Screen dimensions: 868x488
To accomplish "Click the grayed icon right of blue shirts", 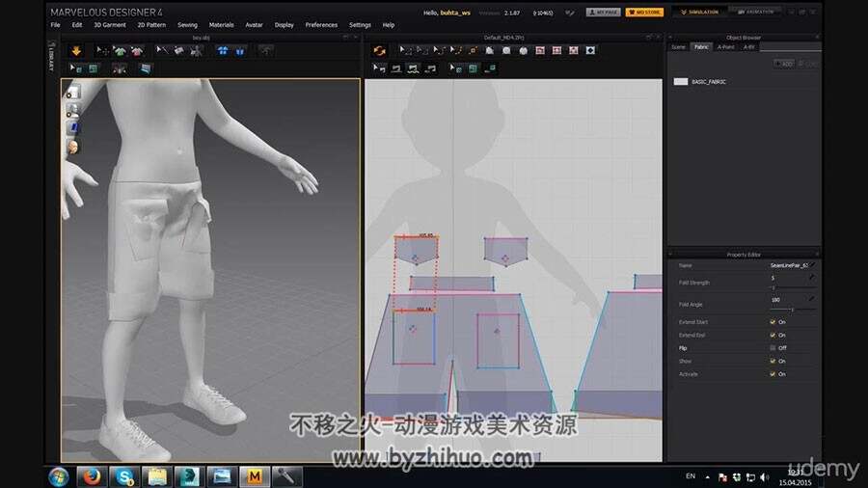I will 266,51.
